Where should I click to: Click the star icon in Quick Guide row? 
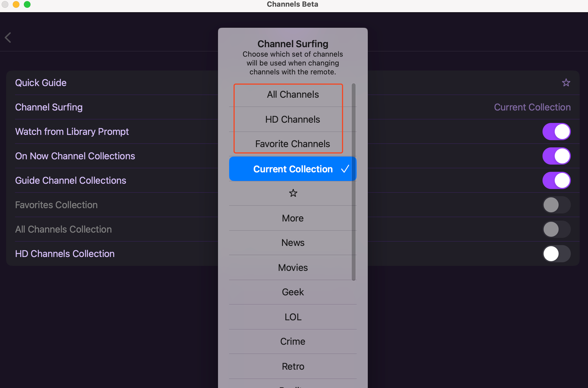[566, 83]
